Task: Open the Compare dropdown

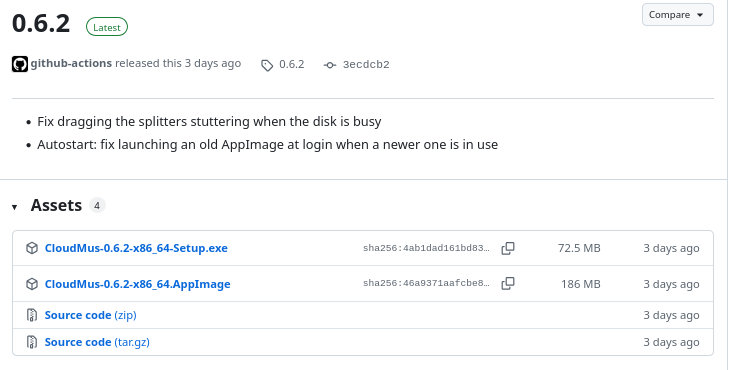Action: (x=677, y=15)
